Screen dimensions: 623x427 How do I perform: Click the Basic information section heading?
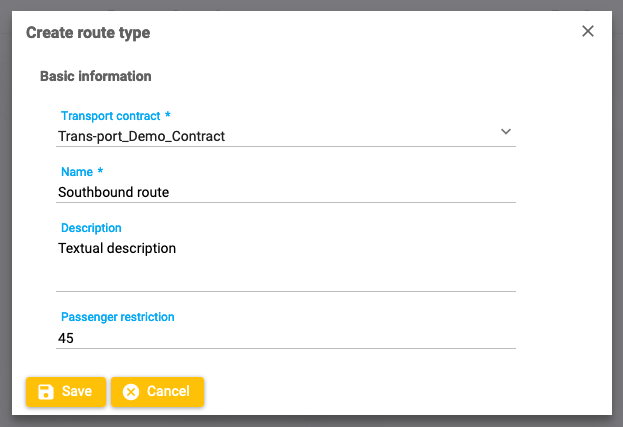[x=95, y=76]
